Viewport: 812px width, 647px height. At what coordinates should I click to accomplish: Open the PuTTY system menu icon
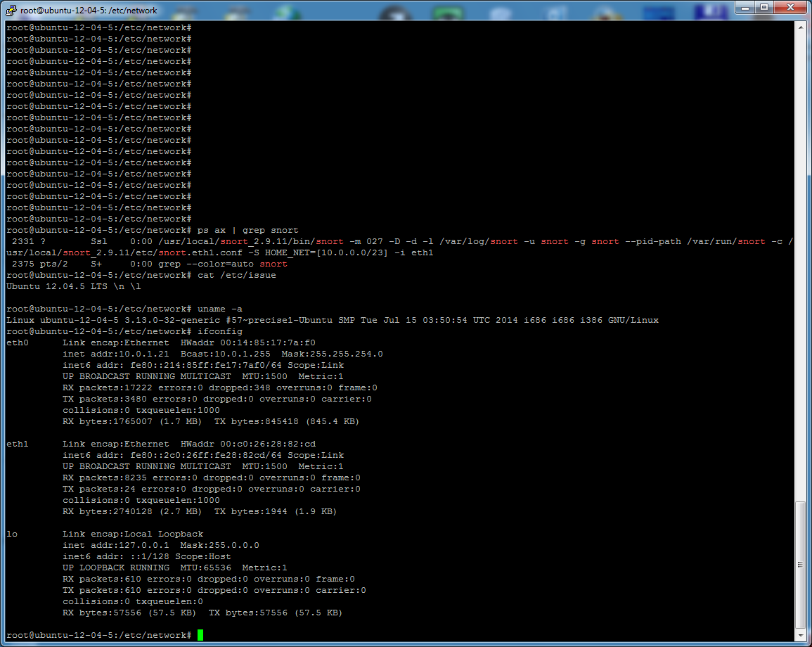coord(11,10)
